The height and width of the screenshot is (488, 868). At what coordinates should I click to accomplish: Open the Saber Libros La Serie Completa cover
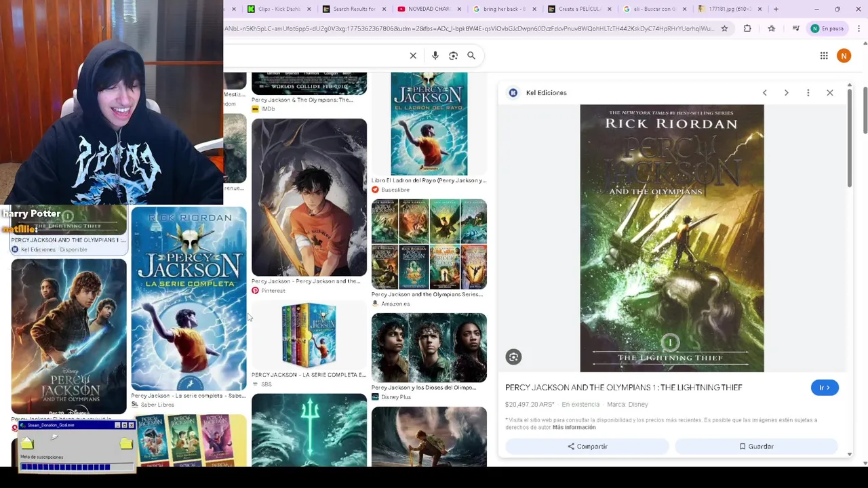pyautogui.click(x=189, y=299)
